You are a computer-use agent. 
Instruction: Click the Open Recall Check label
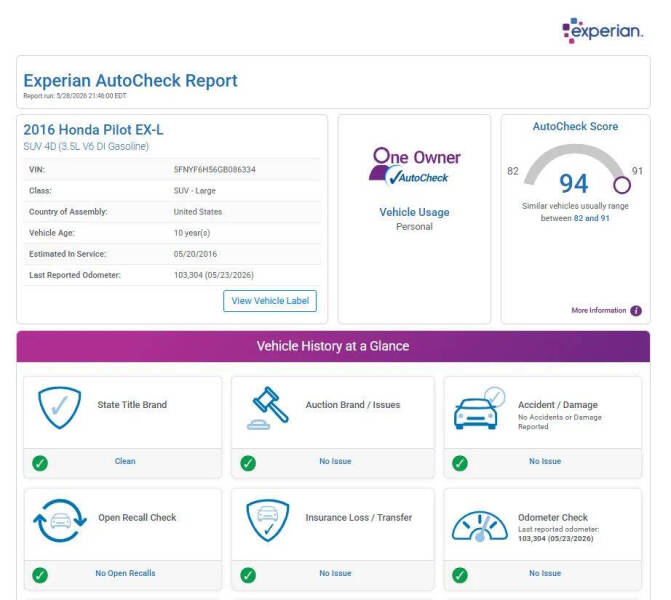tap(137, 517)
